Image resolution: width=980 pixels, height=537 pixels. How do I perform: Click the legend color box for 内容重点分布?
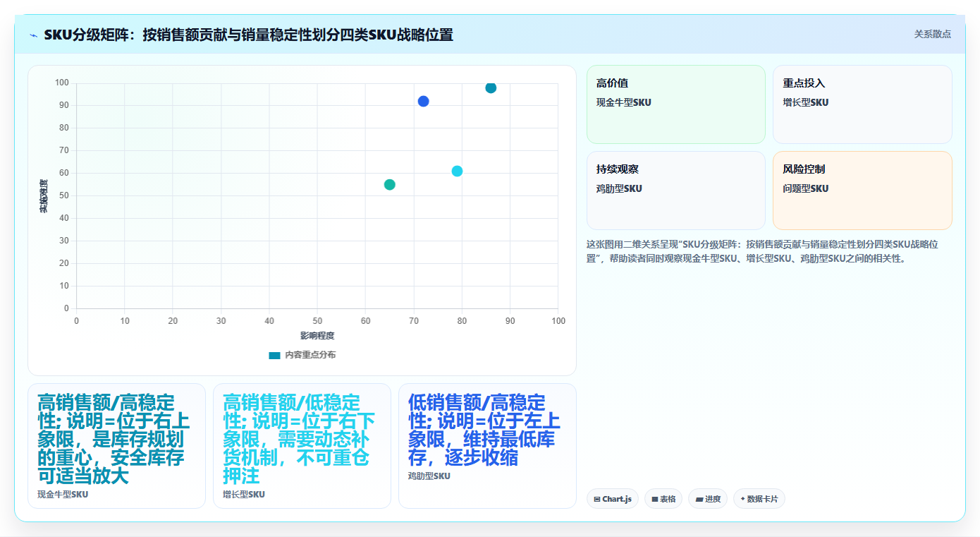click(x=274, y=356)
